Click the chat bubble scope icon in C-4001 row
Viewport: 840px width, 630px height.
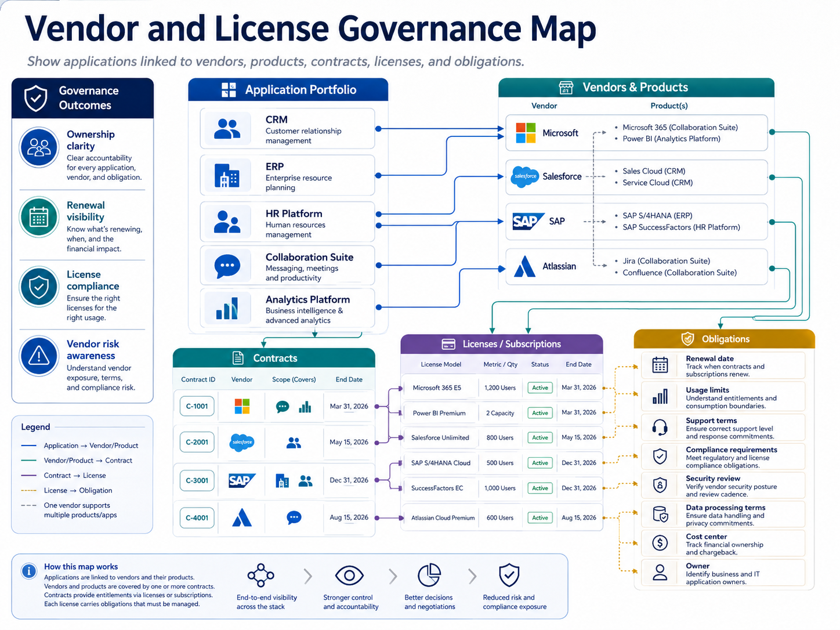(x=294, y=517)
